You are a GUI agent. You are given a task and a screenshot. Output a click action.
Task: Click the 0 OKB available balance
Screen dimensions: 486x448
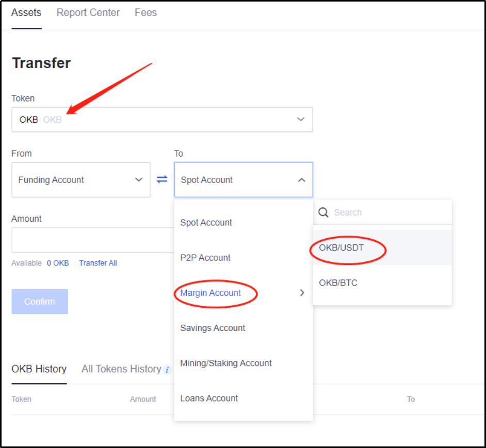pos(58,263)
